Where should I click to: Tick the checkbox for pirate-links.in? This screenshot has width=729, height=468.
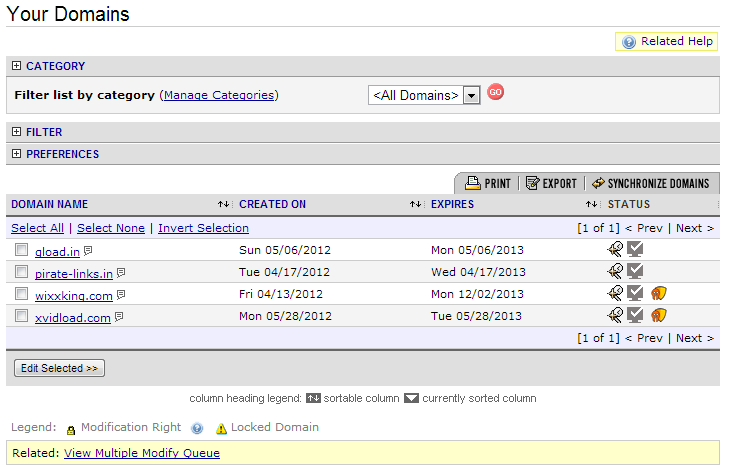pyautogui.click(x=22, y=272)
